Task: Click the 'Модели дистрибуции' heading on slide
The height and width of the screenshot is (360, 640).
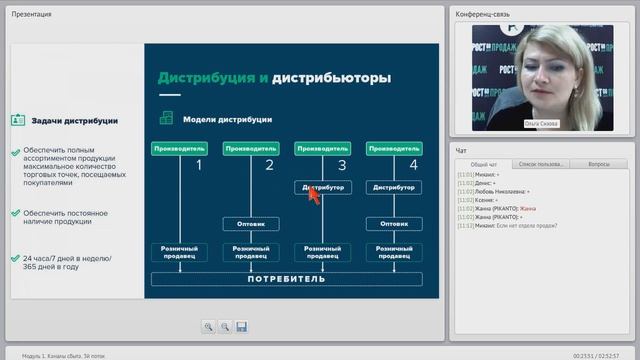Action: [x=227, y=120]
